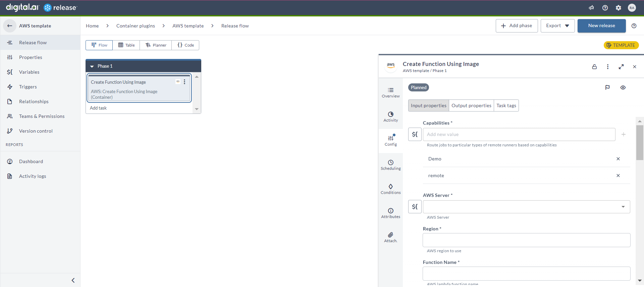Switch to the Flow view

pyautogui.click(x=99, y=45)
